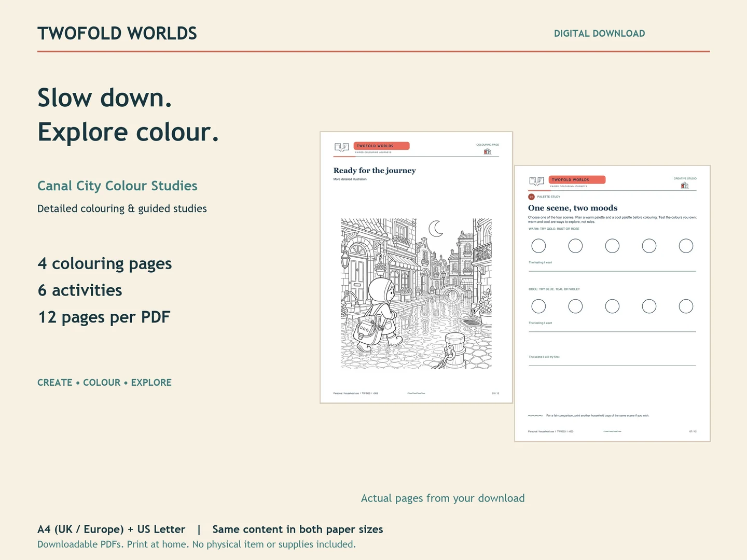
Task: Click the house icon under 'COLOURING PAGE'
Action: click(487, 151)
